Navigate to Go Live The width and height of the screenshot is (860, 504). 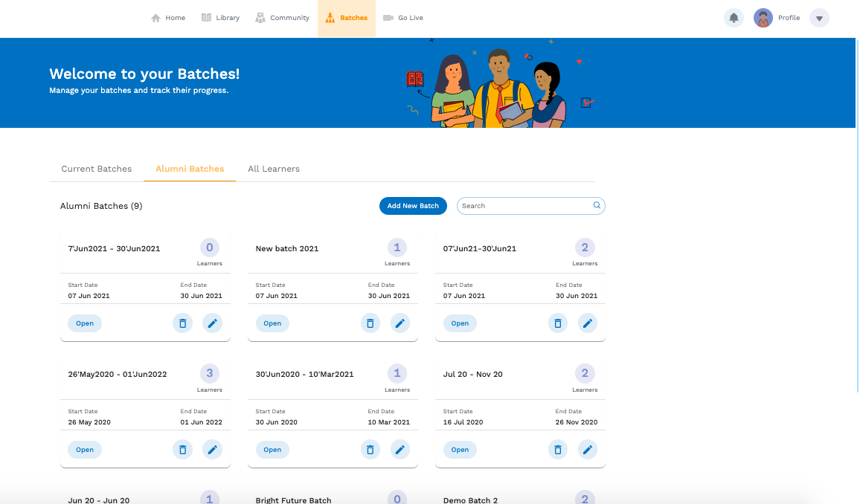(402, 18)
